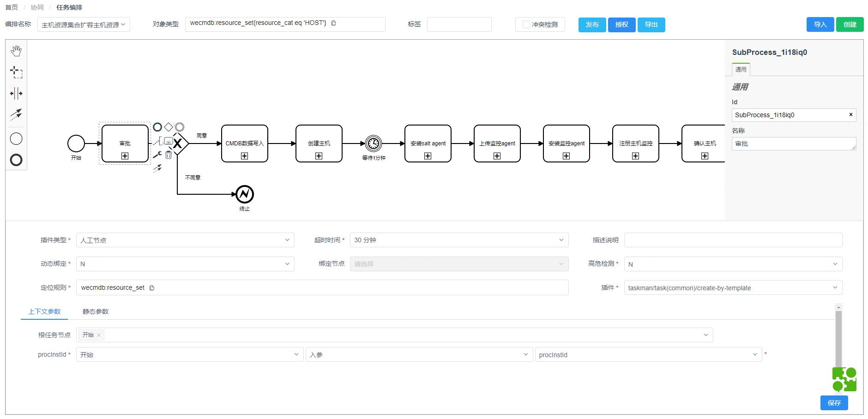Click the 终止 error end event
868x419 pixels.
coord(245,194)
